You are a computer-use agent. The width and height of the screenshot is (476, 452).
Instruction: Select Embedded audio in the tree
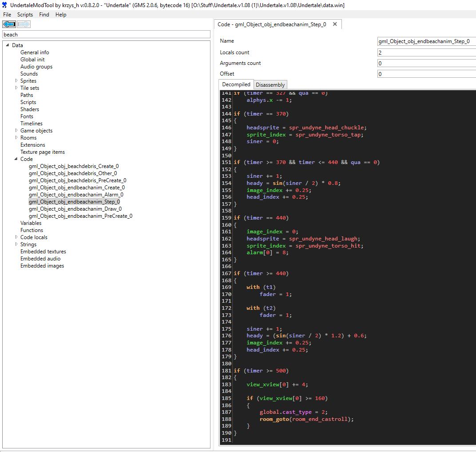[x=40, y=259]
